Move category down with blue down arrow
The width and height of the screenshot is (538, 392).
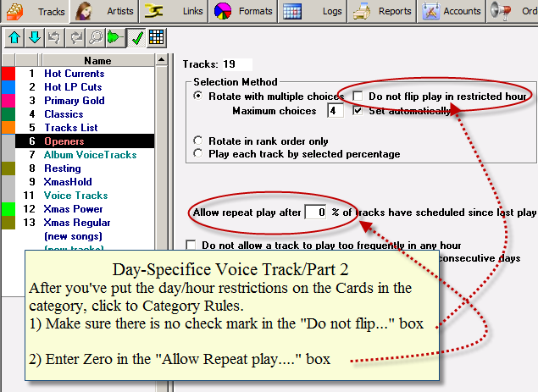point(35,37)
